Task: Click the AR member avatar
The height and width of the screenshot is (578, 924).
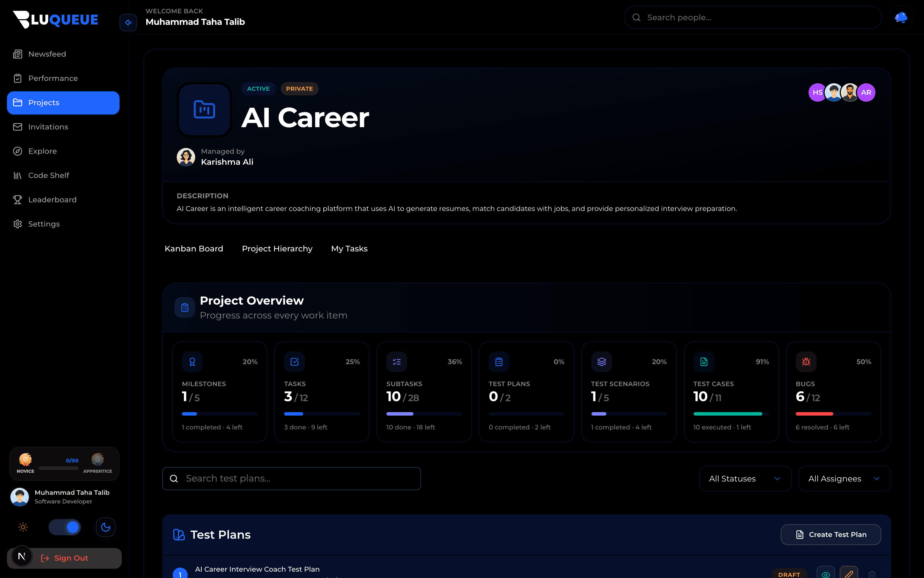Action: coord(866,92)
